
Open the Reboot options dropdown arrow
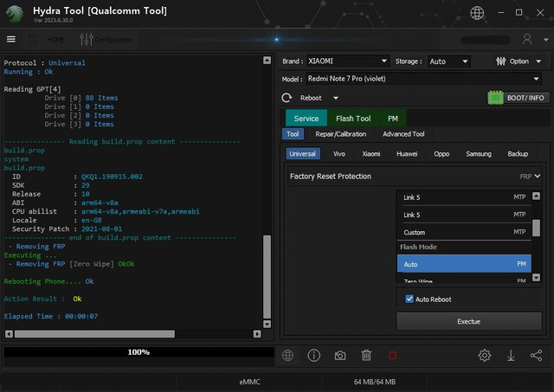click(336, 98)
